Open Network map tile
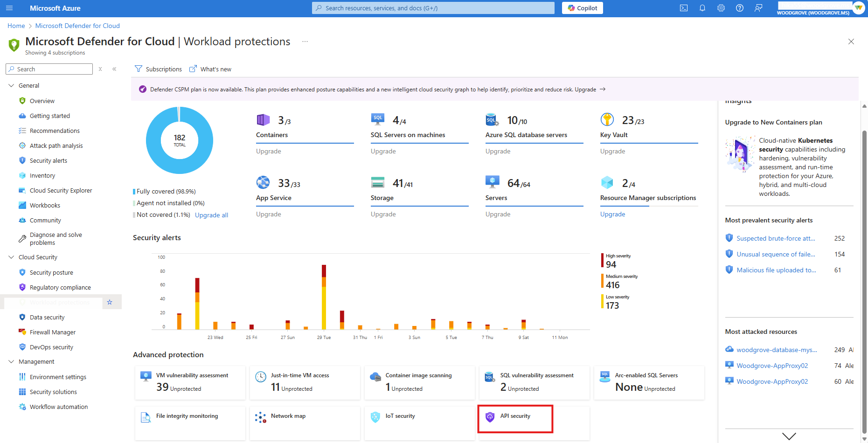 pyautogui.click(x=288, y=416)
